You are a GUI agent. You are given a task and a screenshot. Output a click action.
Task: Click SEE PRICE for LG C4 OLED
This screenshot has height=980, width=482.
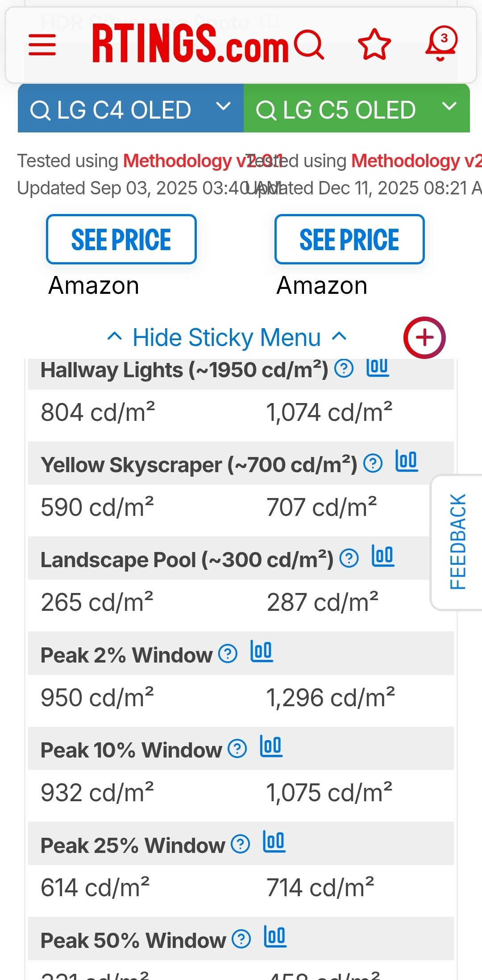[121, 239]
